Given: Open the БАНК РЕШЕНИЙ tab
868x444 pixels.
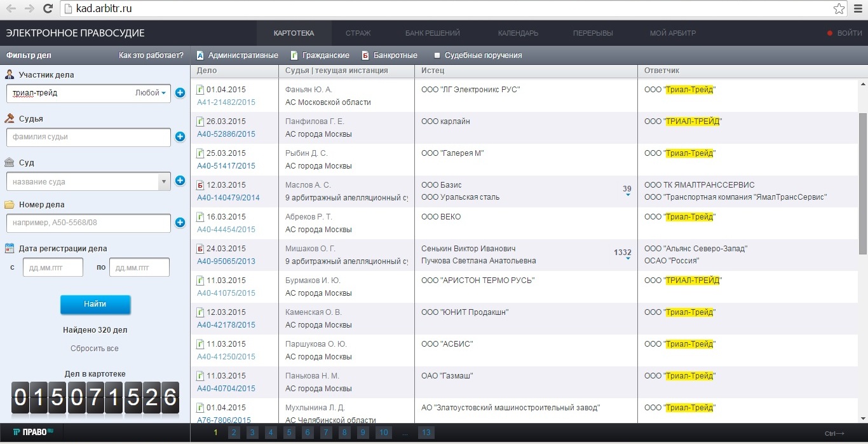Looking at the screenshot, I should (433, 33).
